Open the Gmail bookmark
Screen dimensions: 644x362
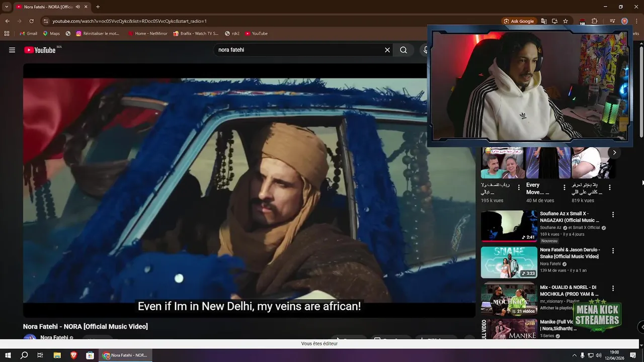28,34
